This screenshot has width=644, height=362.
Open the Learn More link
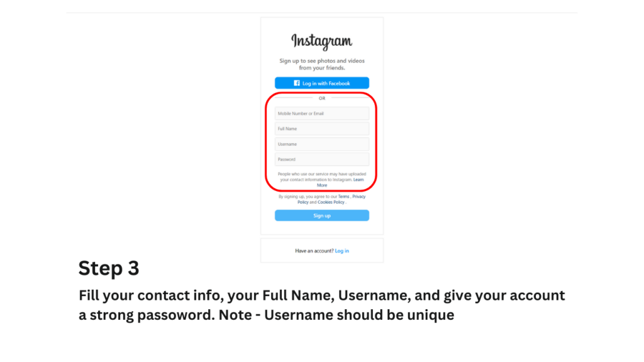click(322, 185)
